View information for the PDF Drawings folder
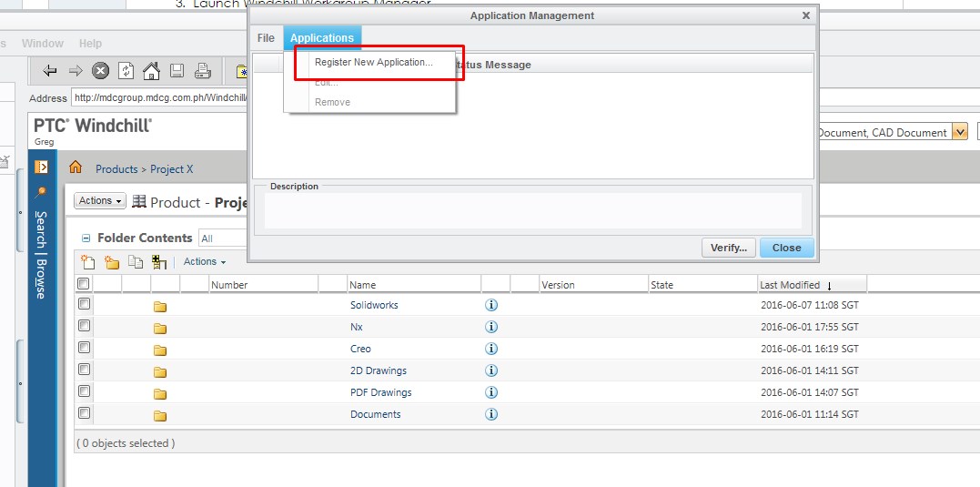 point(491,392)
